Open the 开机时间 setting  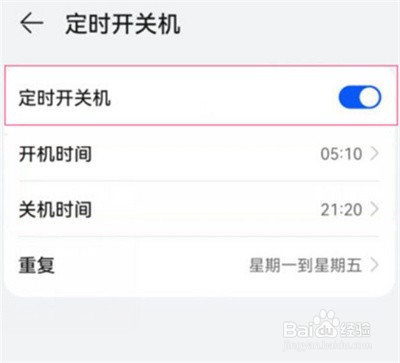point(200,154)
